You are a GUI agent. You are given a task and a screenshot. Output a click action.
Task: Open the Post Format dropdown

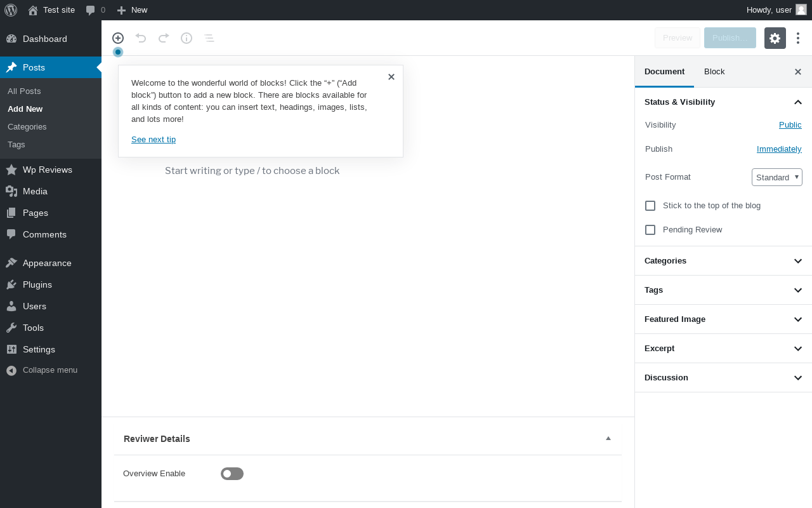tap(776, 177)
